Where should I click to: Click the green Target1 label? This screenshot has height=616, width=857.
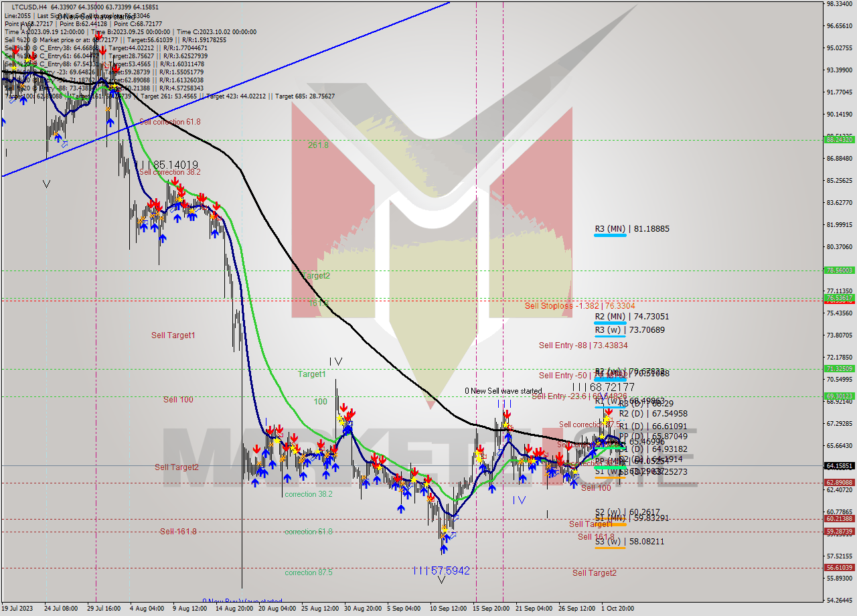click(312, 374)
